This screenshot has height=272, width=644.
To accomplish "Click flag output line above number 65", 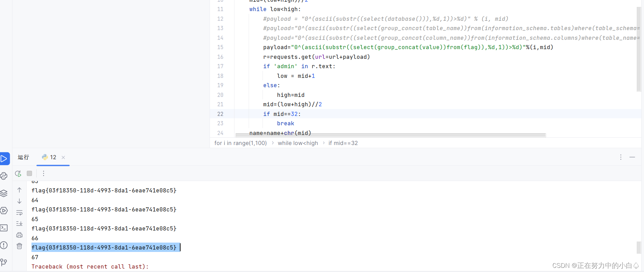I will coord(104,209).
